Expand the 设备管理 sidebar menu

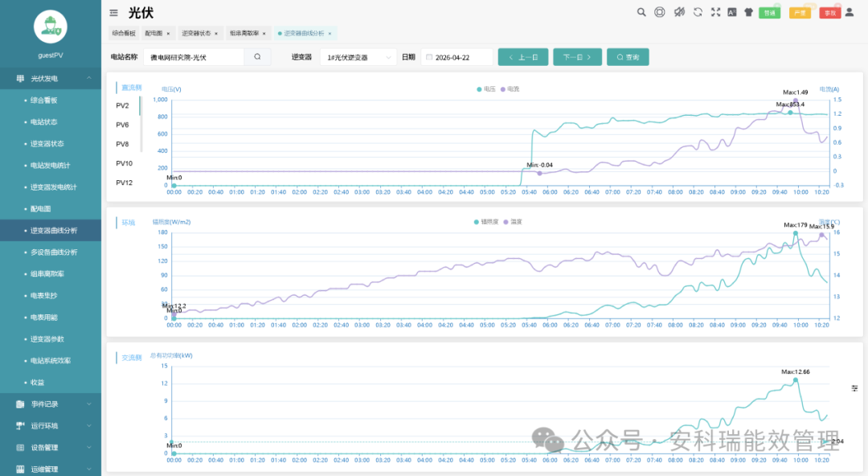(51, 447)
